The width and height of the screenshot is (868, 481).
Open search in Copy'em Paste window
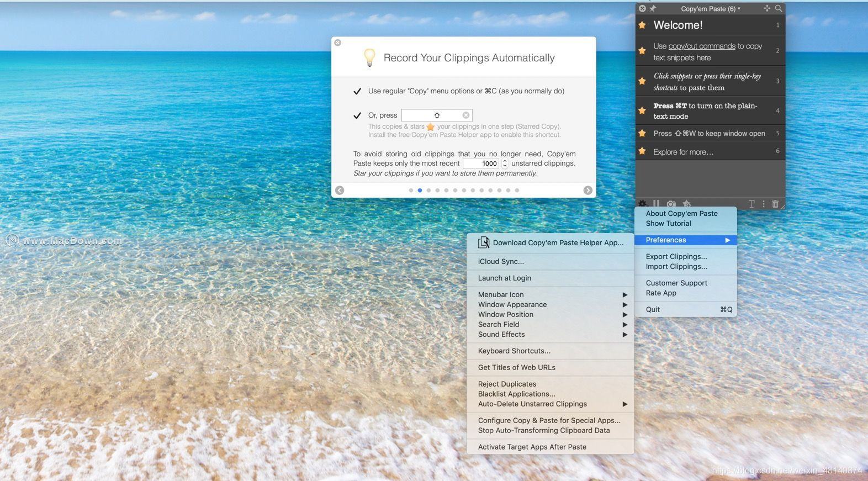[x=779, y=8]
